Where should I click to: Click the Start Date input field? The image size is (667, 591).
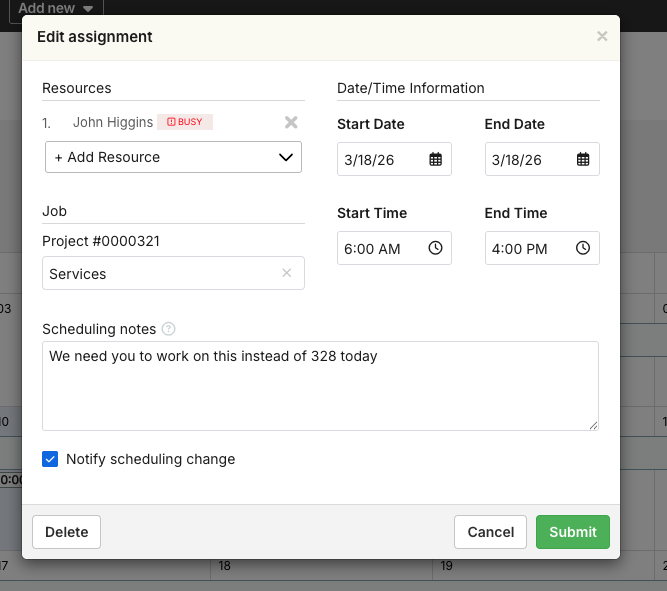click(380, 160)
